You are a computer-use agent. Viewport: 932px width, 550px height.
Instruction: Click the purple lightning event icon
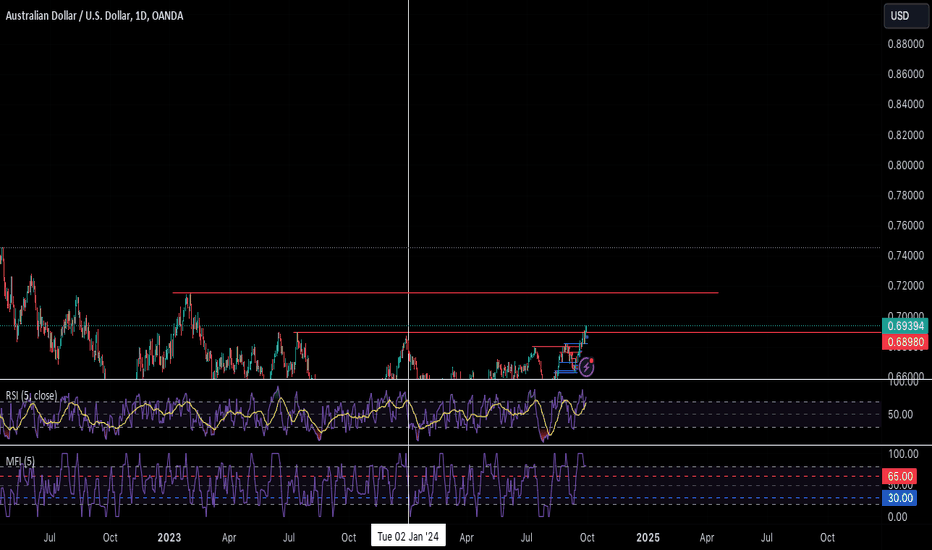tap(586, 367)
